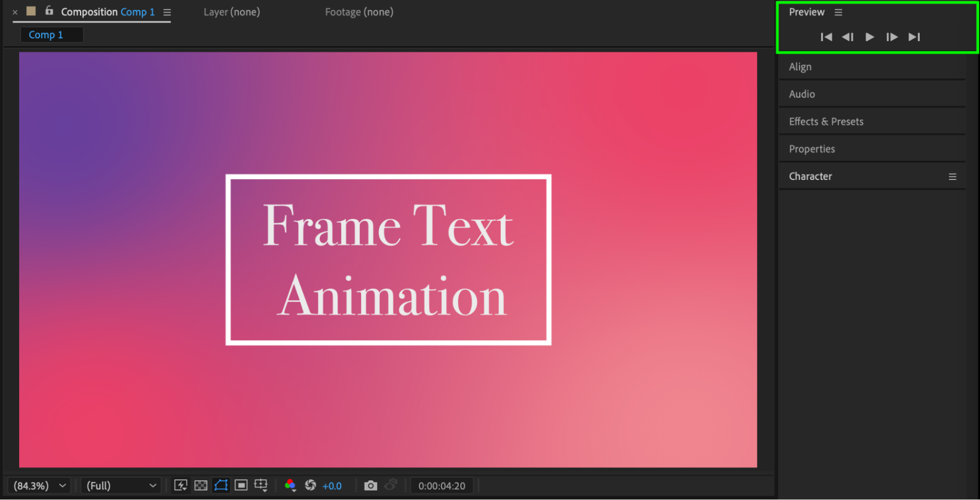Take a snapshot with the camera icon
The height and width of the screenshot is (500, 980).
[371, 485]
